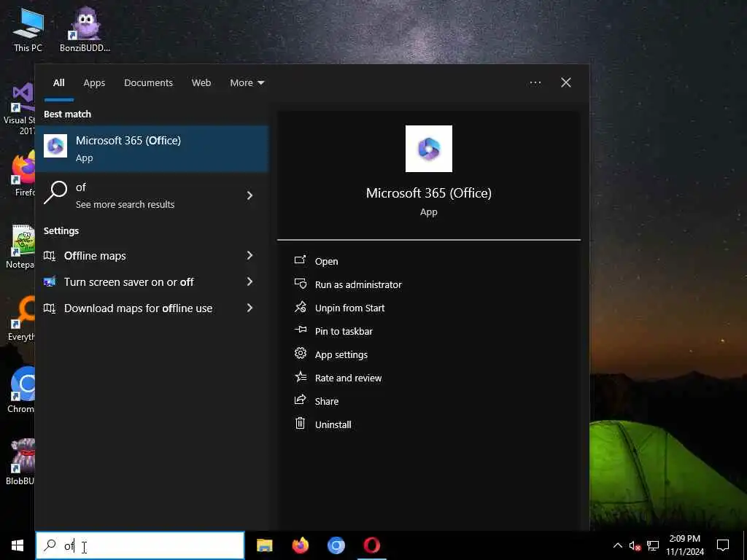Click the 'Microsoft 365 (Office)' preview title
This screenshot has height=560, width=747.
(x=428, y=192)
